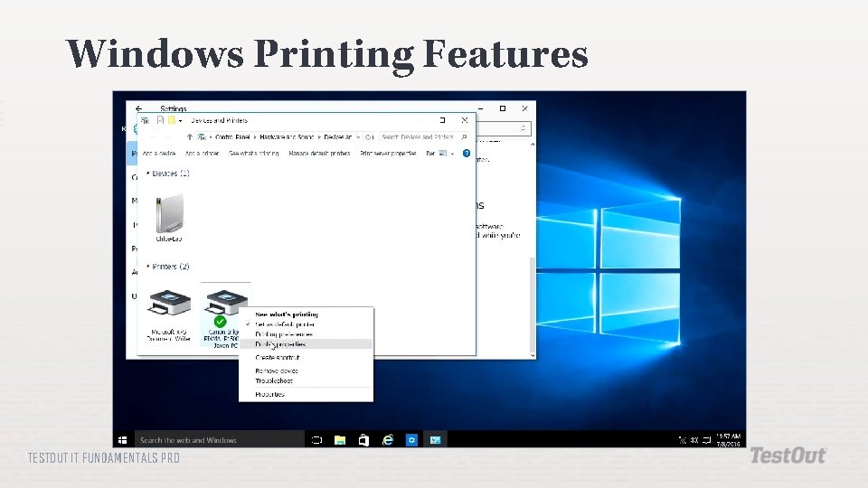Click Search the web and Windows box

219,440
